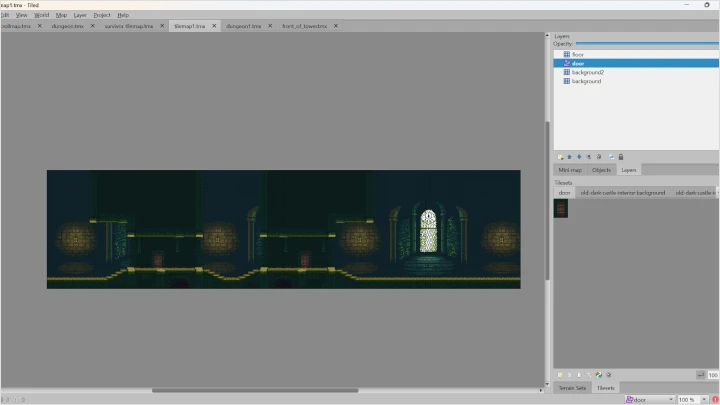Click the colorful tileset icon in tilesets toolbar

(598, 375)
